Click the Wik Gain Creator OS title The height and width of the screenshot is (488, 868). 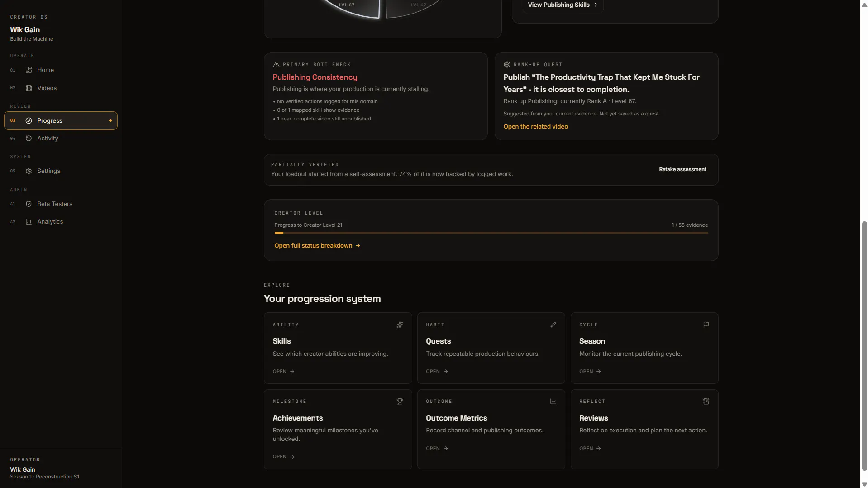coord(25,30)
